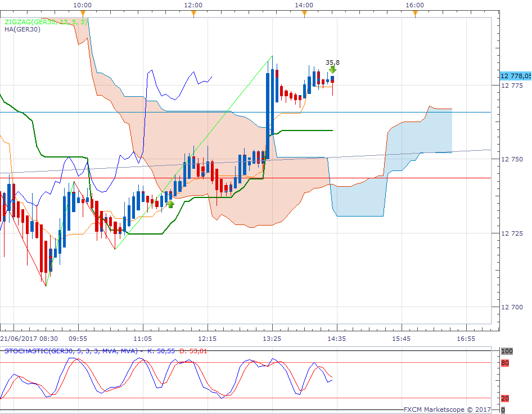Viewport: 532px width, 414px height.
Task: Click the orange 14:00 time marker
Action: (x=304, y=13)
